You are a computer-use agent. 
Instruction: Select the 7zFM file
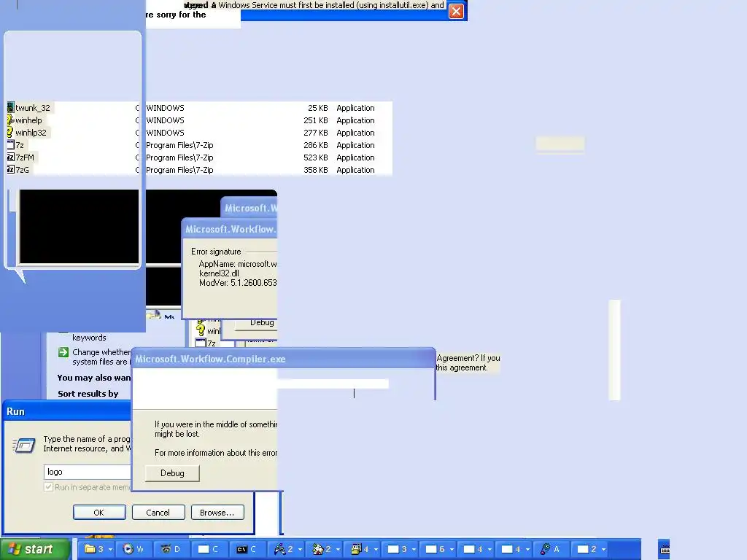[x=25, y=157]
